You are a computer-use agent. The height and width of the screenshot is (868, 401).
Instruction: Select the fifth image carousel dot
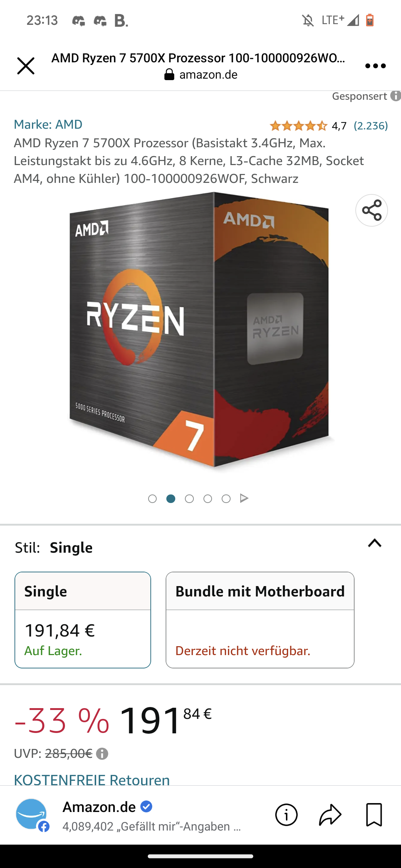click(x=226, y=499)
